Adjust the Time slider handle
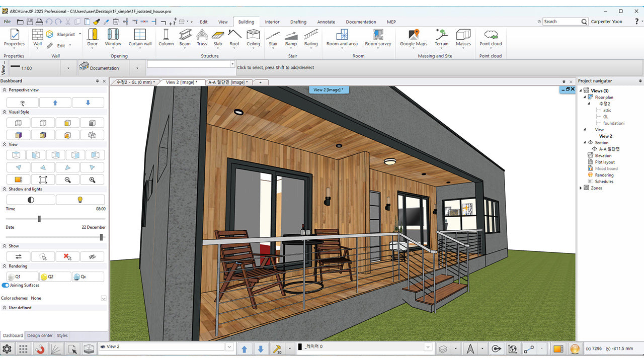 (x=39, y=219)
